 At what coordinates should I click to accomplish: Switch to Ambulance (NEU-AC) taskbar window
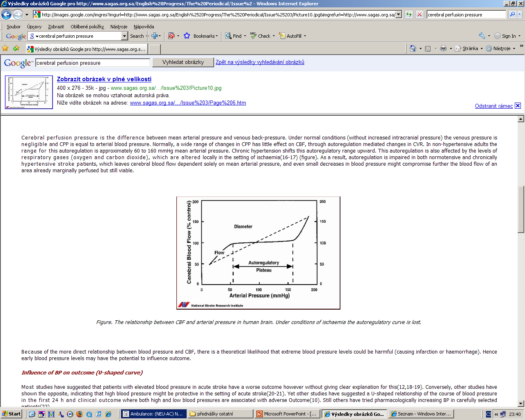(153, 414)
